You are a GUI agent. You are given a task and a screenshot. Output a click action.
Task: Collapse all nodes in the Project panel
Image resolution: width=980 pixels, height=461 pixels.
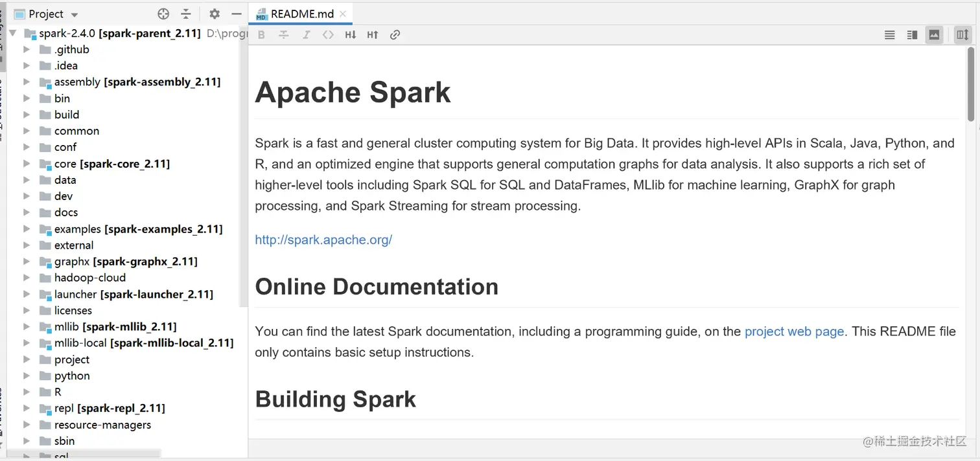point(186,14)
